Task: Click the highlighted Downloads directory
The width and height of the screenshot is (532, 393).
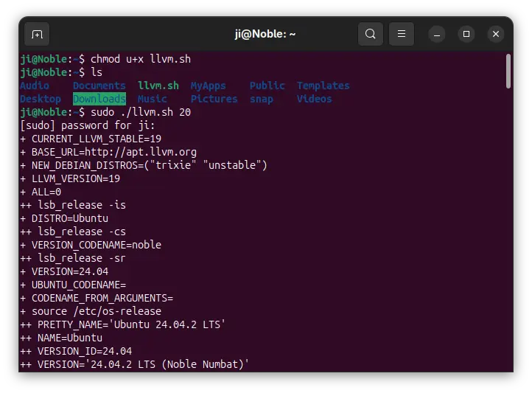Action: (99, 99)
